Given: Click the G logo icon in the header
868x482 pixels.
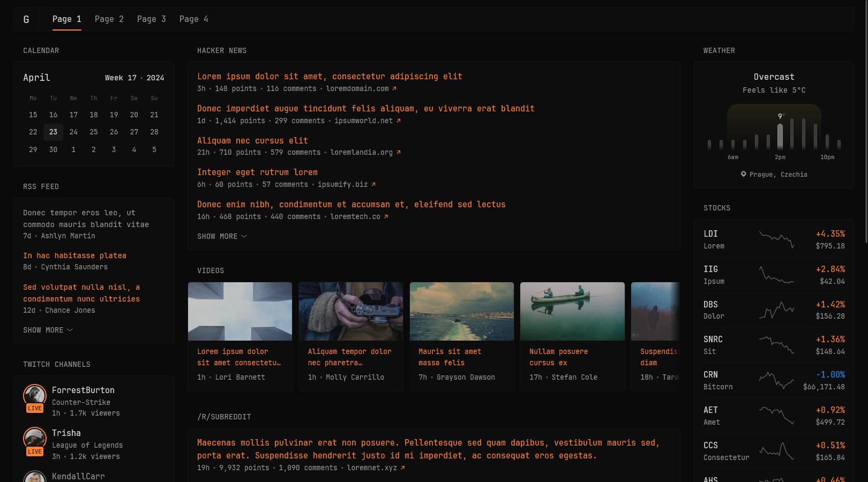Looking at the screenshot, I should tap(26, 19).
